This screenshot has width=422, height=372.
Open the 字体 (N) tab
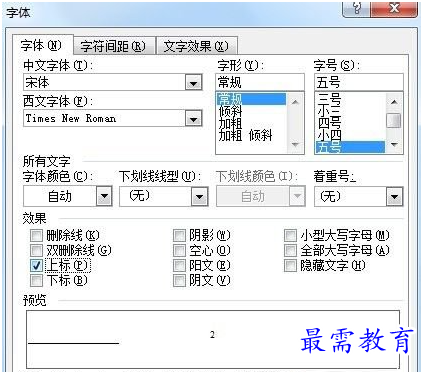pos(42,45)
